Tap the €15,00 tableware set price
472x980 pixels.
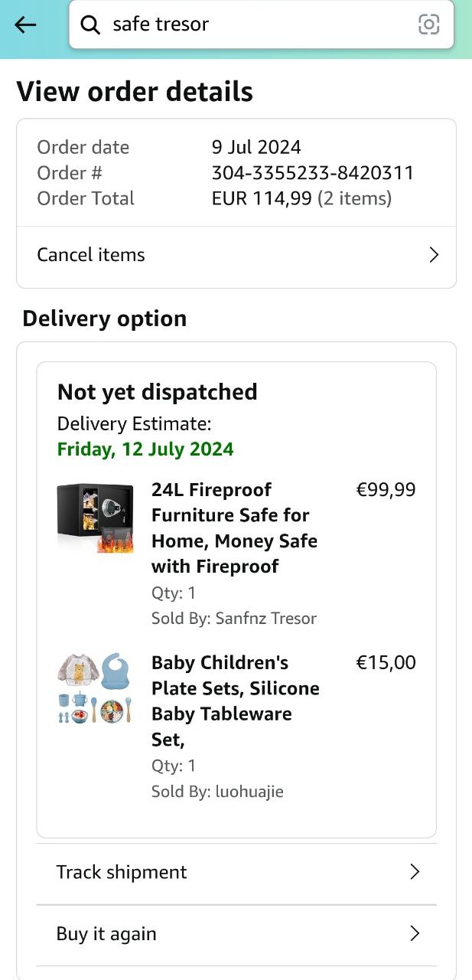coord(386,663)
